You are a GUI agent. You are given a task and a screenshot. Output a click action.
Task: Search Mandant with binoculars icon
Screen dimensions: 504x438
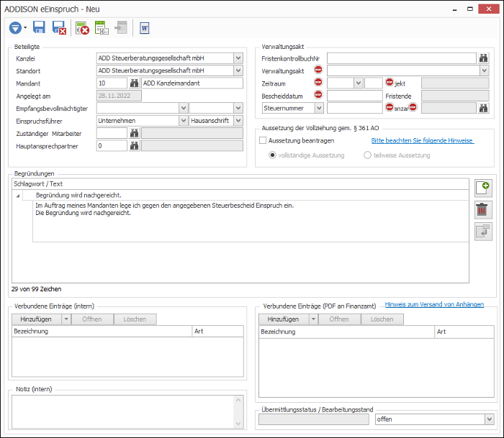[x=134, y=83]
